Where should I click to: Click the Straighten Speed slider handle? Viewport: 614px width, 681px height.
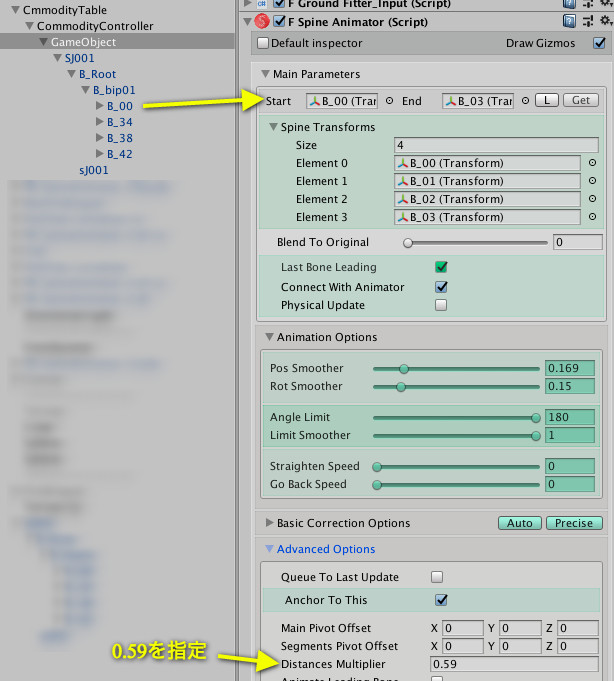377,467
